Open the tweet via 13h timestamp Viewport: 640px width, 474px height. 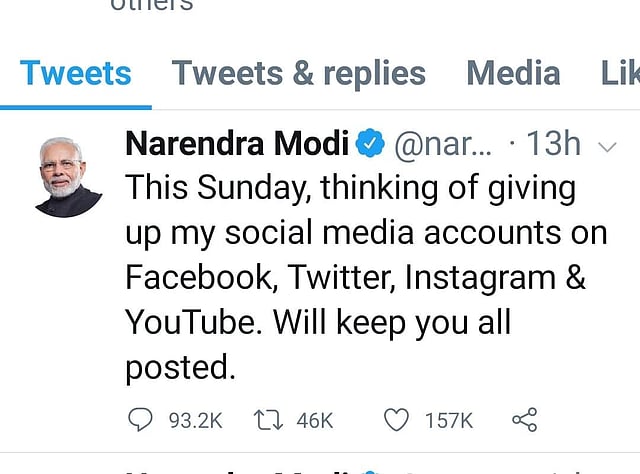pyautogui.click(x=553, y=145)
